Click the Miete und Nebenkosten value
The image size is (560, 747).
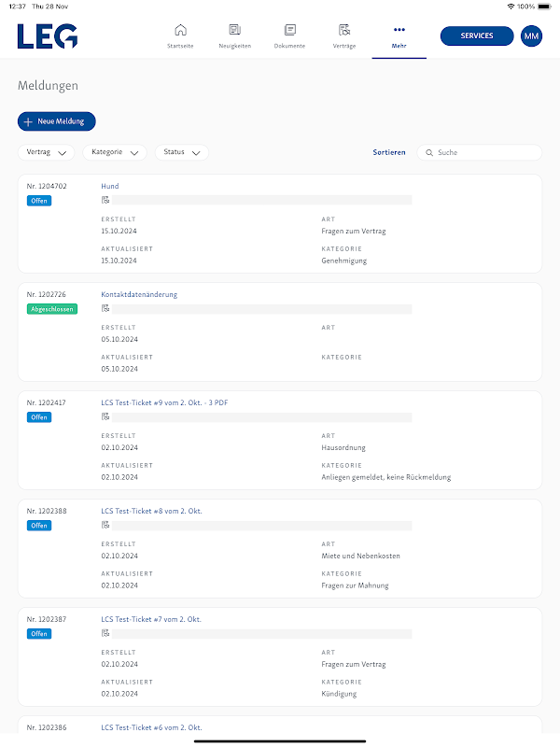[x=360, y=556]
